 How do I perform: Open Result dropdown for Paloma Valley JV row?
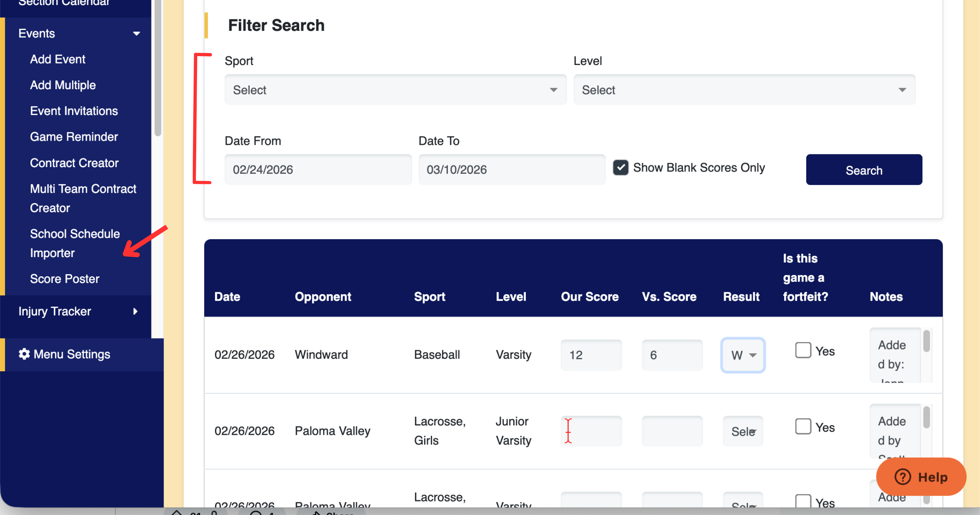[x=743, y=431]
